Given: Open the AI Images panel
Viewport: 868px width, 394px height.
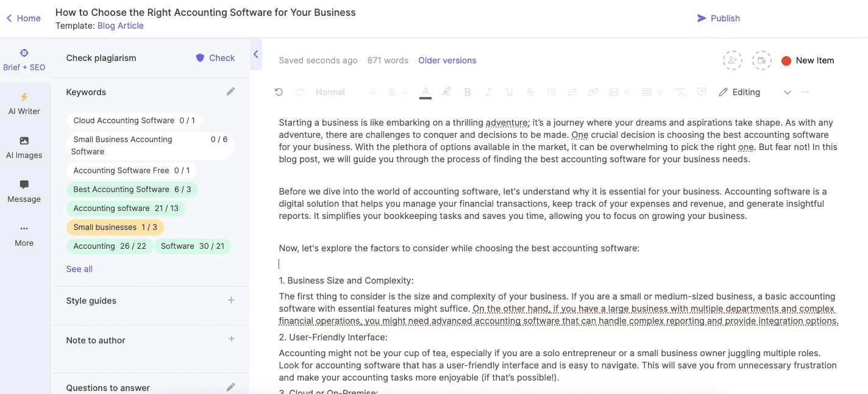Looking at the screenshot, I should click(24, 148).
